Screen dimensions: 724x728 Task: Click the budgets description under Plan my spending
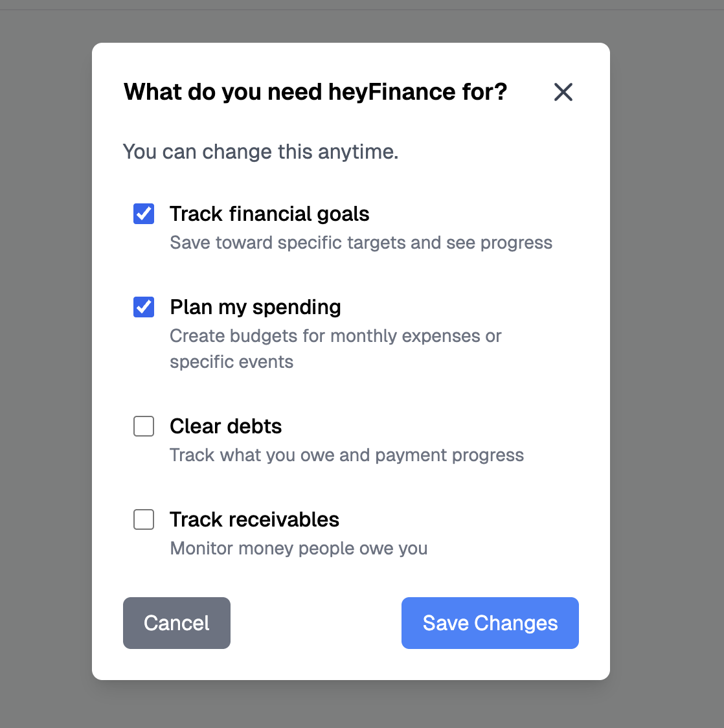(335, 336)
